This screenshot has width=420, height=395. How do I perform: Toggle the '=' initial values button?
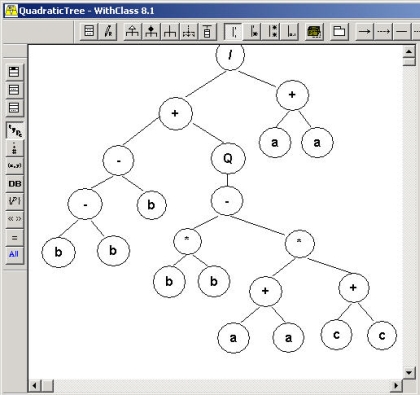click(x=14, y=237)
